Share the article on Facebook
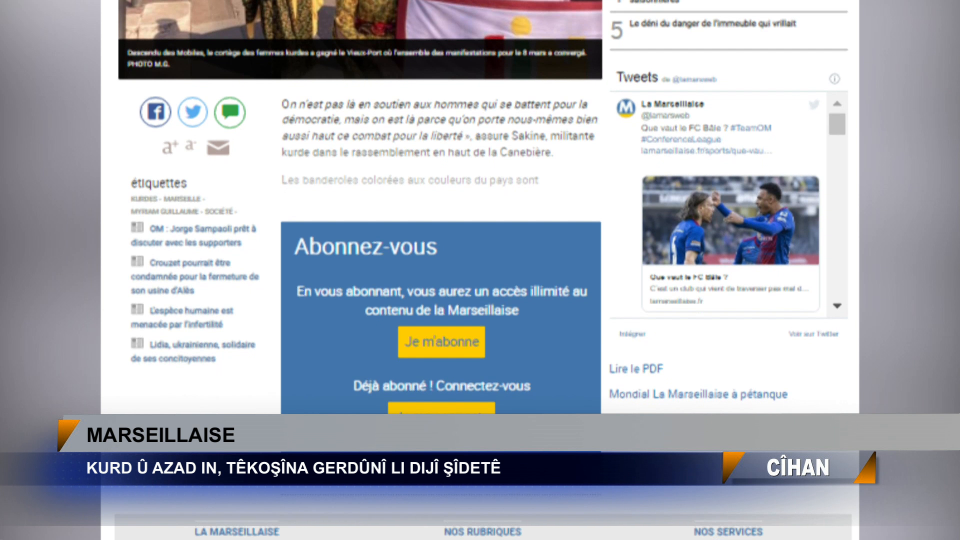The height and width of the screenshot is (540, 960). click(x=156, y=112)
